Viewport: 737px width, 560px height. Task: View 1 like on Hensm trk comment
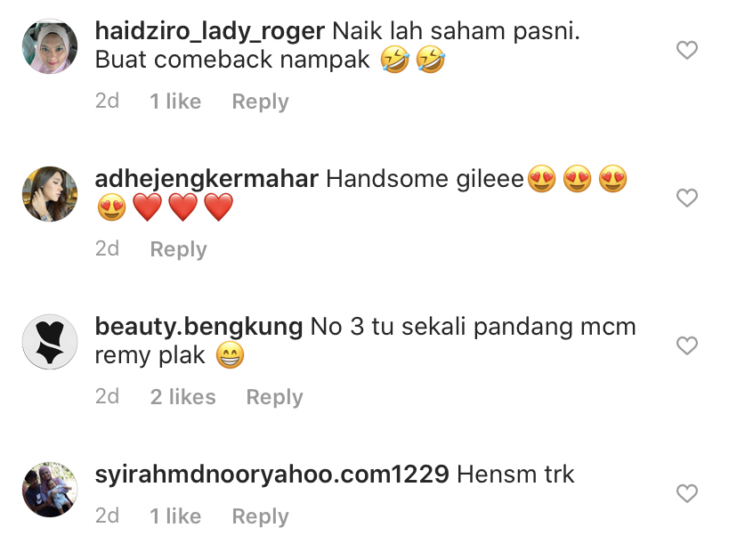(x=175, y=515)
